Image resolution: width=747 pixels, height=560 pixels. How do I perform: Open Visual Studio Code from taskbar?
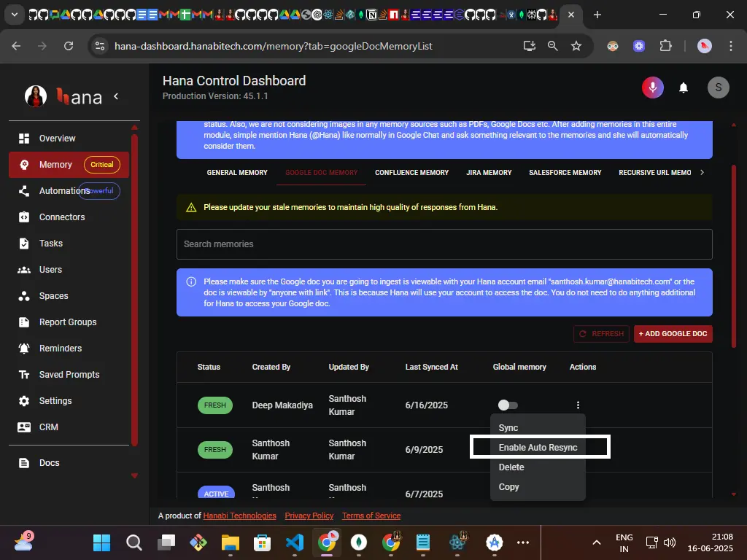295,542
